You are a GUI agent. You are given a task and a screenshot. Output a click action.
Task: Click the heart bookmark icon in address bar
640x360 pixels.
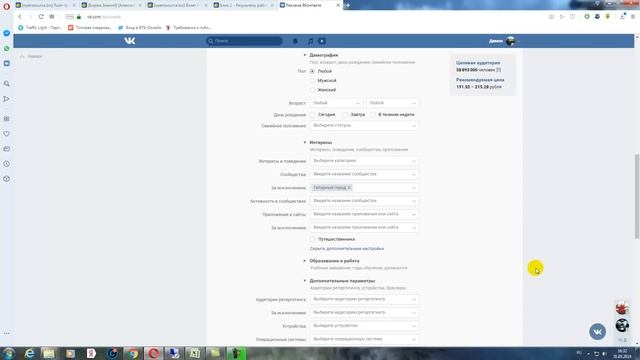tap(573, 17)
